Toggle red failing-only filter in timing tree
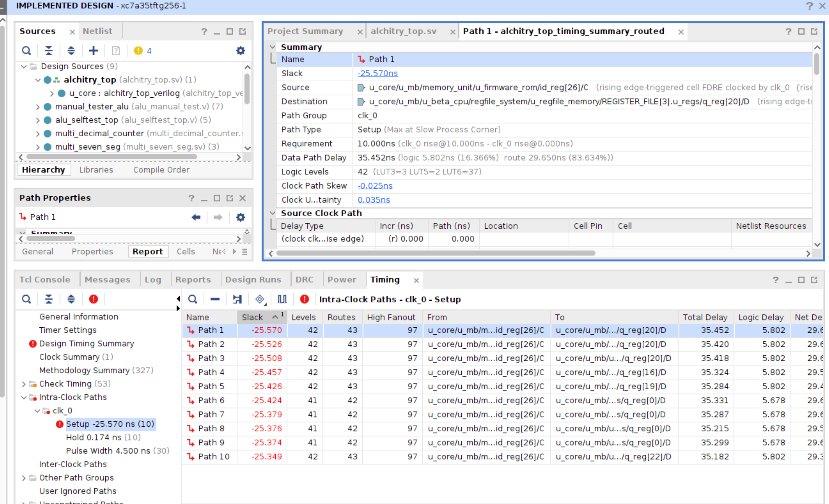The height and width of the screenshot is (504, 829). [x=93, y=299]
